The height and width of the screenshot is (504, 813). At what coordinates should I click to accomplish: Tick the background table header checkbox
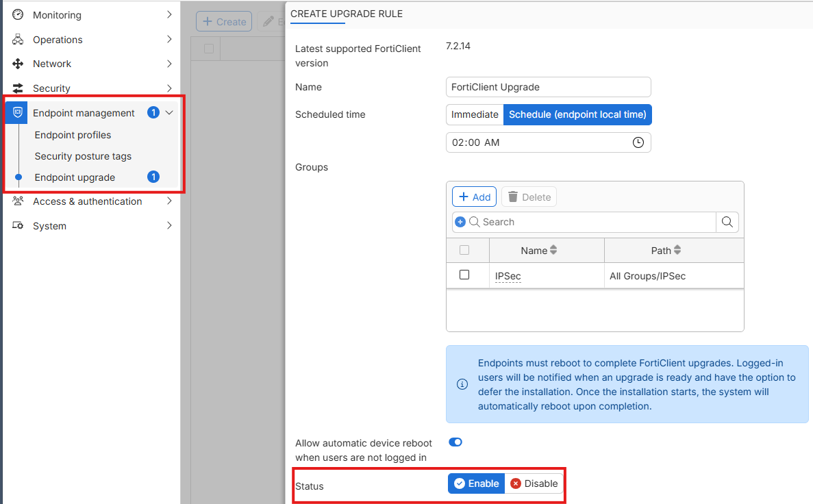click(209, 49)
